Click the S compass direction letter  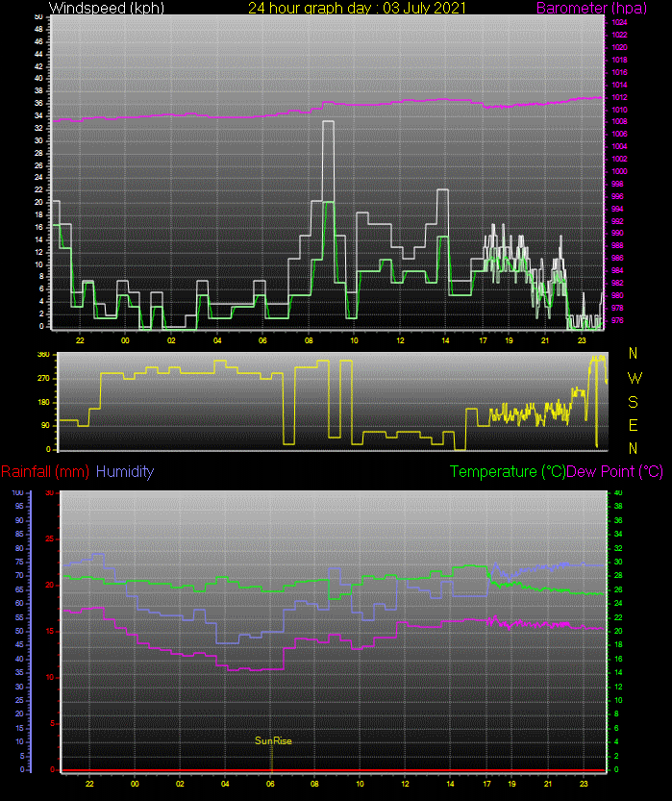pos(634,402)
